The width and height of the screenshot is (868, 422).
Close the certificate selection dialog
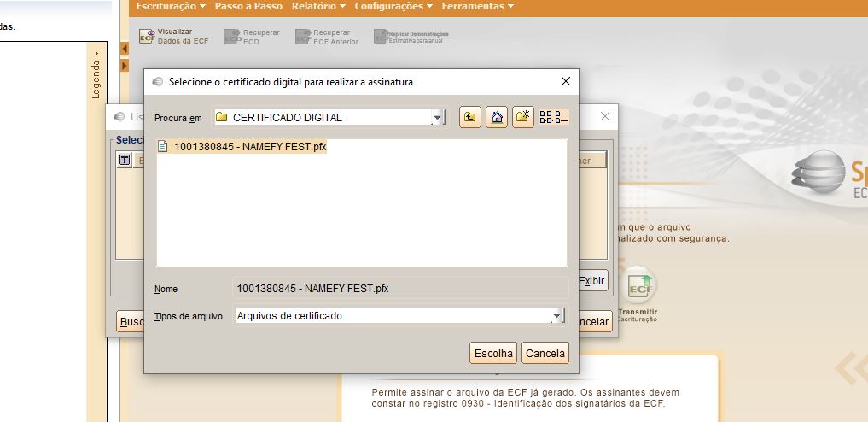[x=566, y=81]
